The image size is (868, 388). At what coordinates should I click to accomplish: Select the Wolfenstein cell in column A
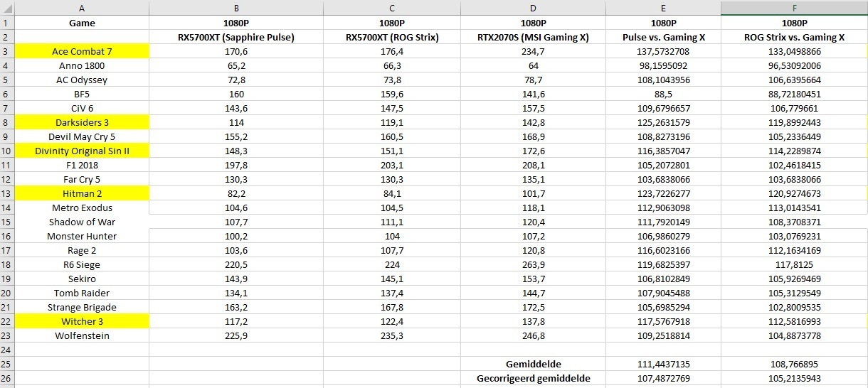point(82,335)
